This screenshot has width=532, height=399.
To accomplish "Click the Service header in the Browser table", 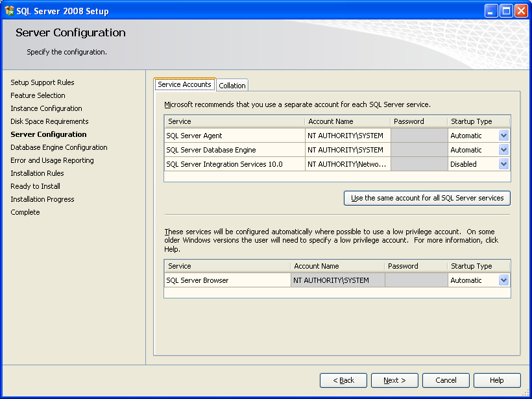I will [x=228, y=266].
